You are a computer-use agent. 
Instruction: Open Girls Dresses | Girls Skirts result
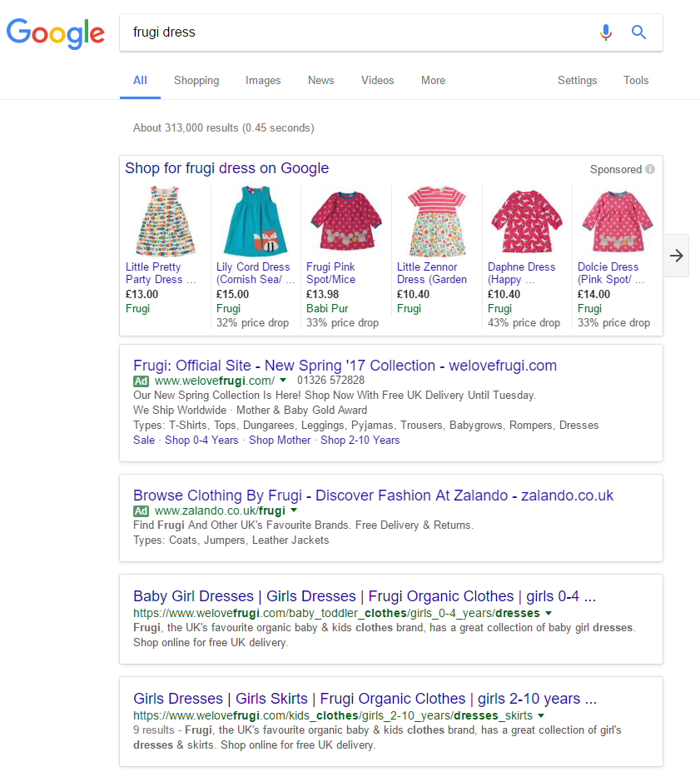[365, 698]
